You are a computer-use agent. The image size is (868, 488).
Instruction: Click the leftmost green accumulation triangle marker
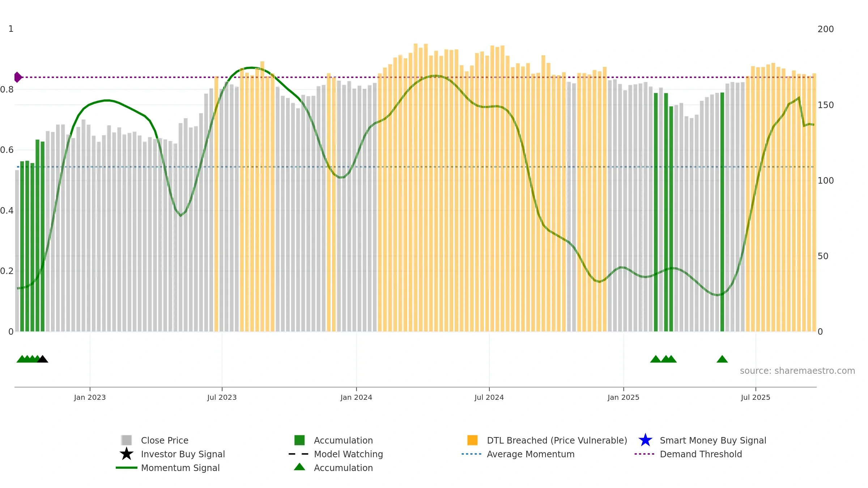[22, 359]
